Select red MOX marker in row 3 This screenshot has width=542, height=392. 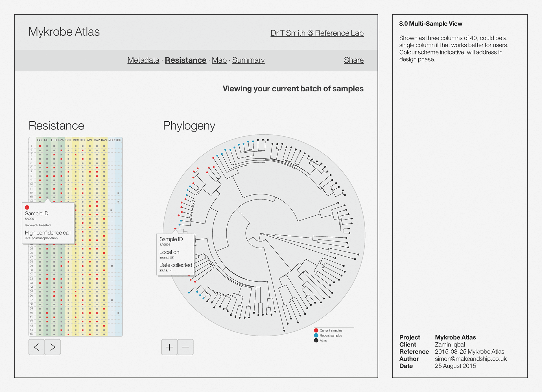76,155
